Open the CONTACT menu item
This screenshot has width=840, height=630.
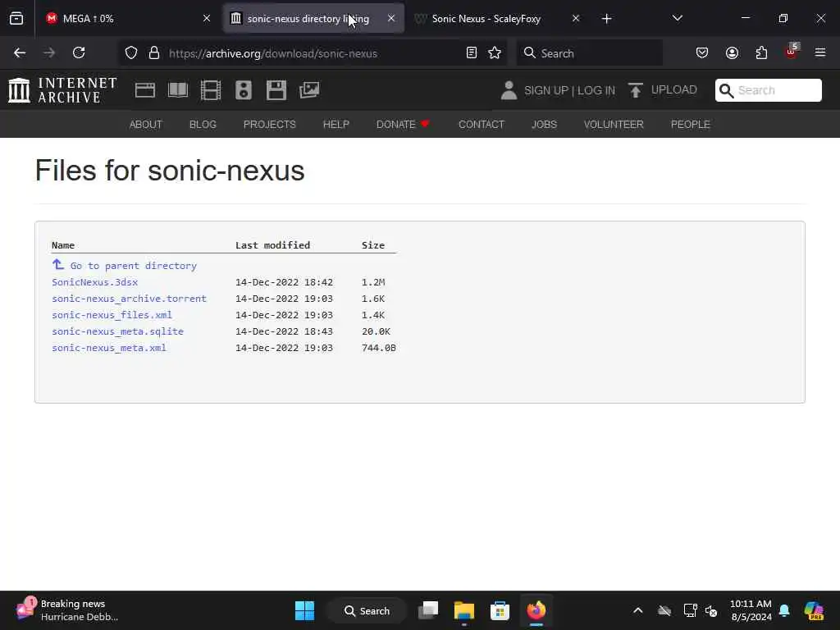coord(482,125)
